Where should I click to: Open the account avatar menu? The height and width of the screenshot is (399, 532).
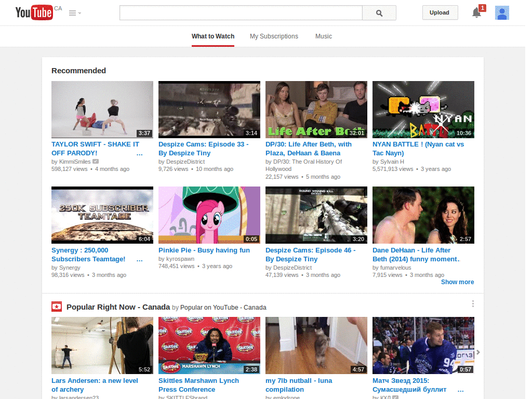pos(501,13)
